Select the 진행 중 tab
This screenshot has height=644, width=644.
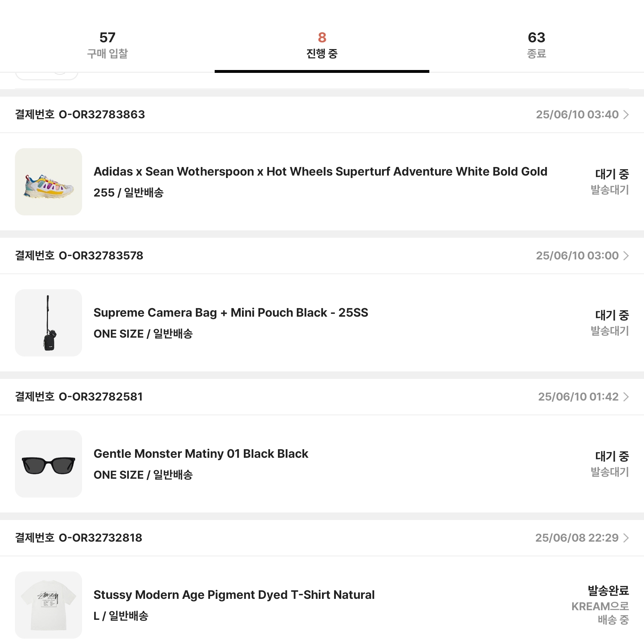(322, 45)
